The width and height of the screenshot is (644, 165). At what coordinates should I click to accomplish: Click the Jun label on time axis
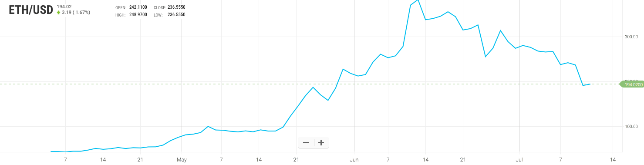(354, 160)
